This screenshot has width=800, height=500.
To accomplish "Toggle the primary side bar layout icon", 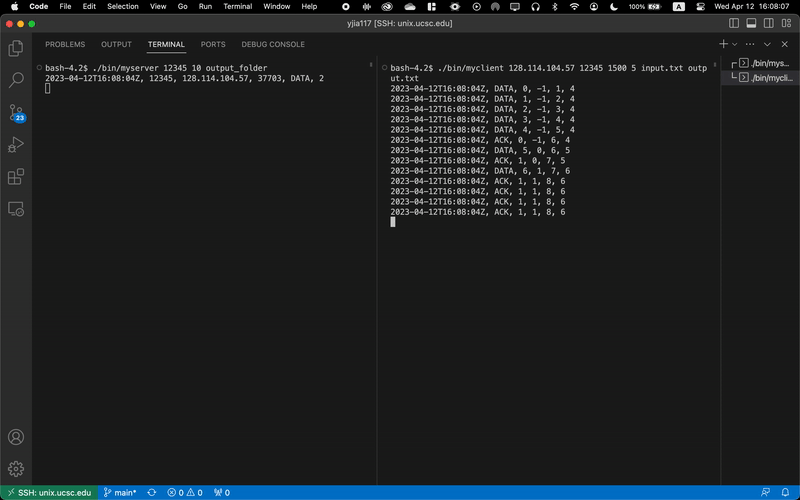I will (734, 23).
